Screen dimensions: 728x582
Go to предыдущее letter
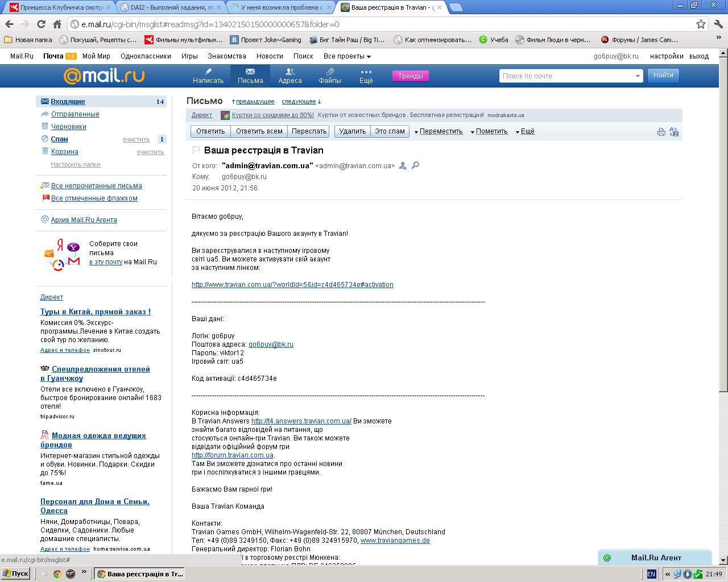click(x=255, y=102)
